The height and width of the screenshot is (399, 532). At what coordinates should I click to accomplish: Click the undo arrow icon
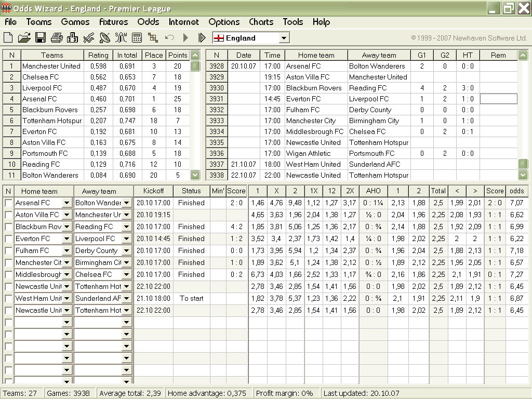tap(169, 37)
